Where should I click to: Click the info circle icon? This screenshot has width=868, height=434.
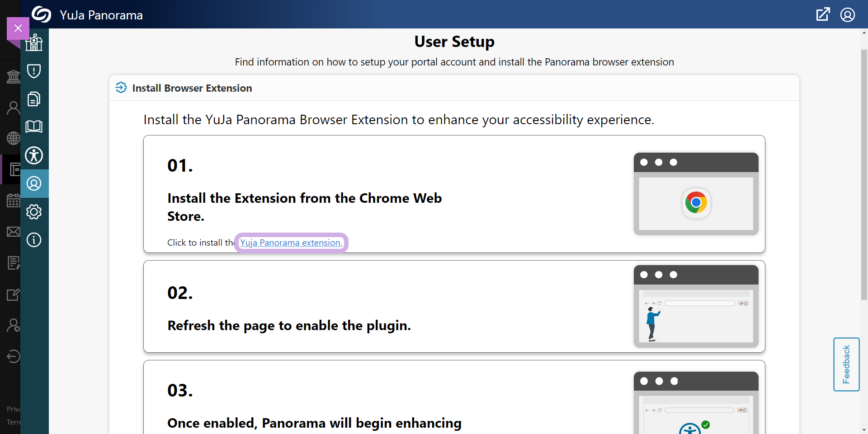click(34, 240)
